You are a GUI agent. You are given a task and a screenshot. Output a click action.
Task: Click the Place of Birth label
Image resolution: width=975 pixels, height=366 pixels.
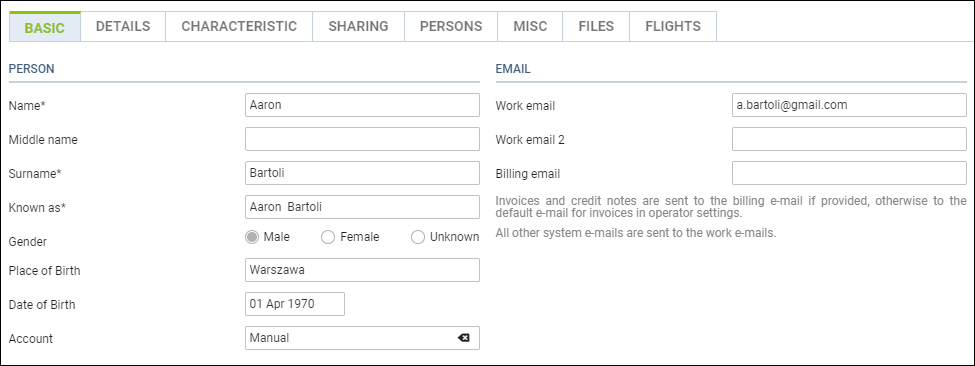(45, 271)
